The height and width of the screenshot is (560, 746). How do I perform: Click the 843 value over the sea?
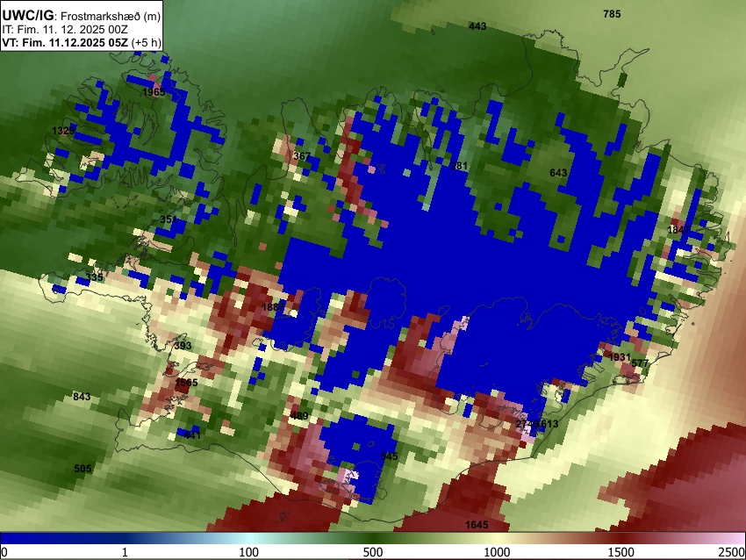(82, 397)
